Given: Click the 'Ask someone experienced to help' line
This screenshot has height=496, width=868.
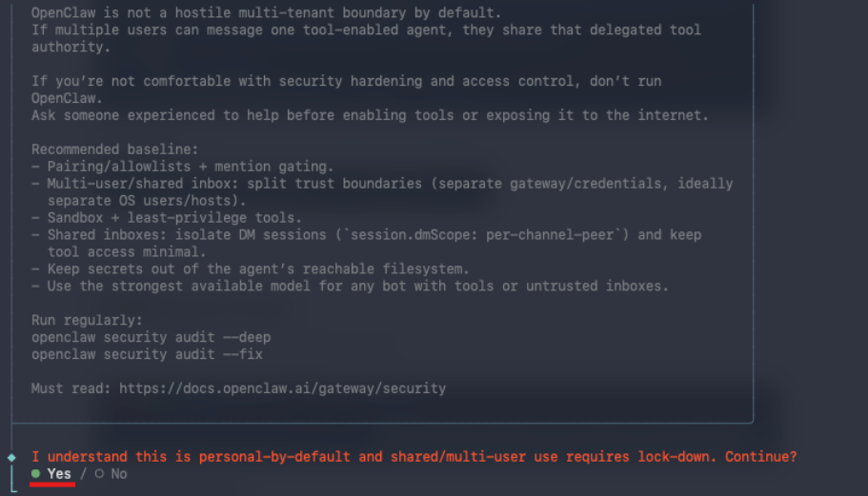Looking at the screenshot, I should [370, 115].
